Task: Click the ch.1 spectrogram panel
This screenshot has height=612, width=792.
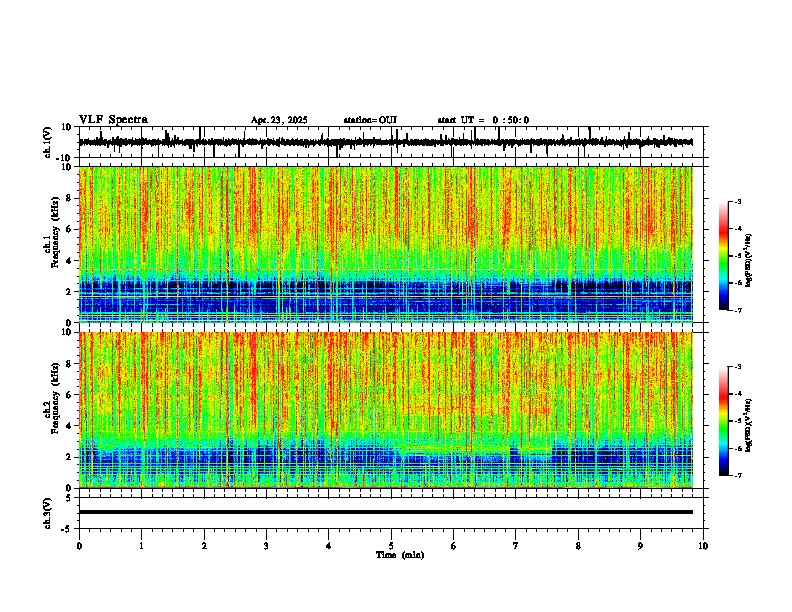Action: [386, 244]
